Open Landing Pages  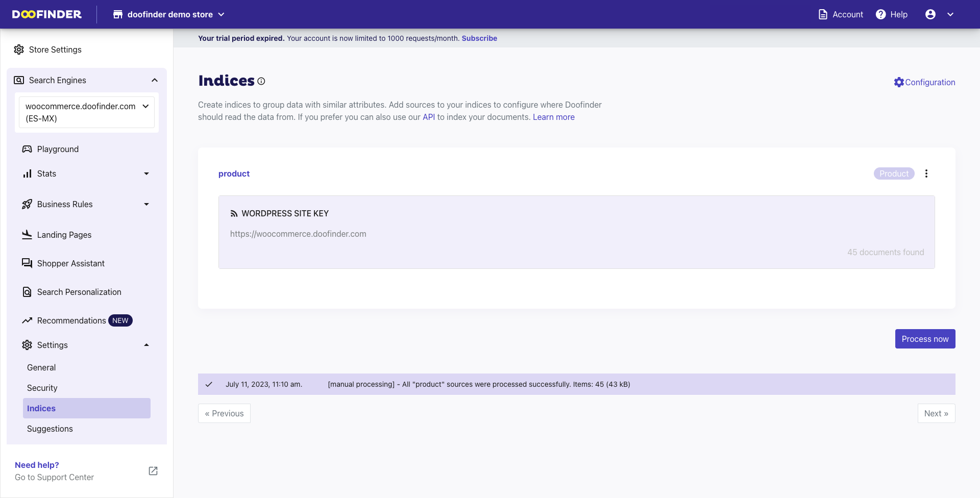(x=64, y=235)
